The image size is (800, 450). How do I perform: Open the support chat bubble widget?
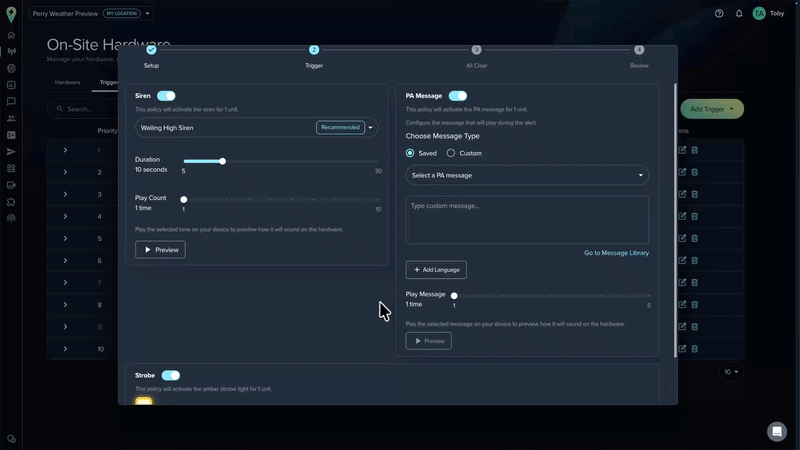click(x=777, y=432)
